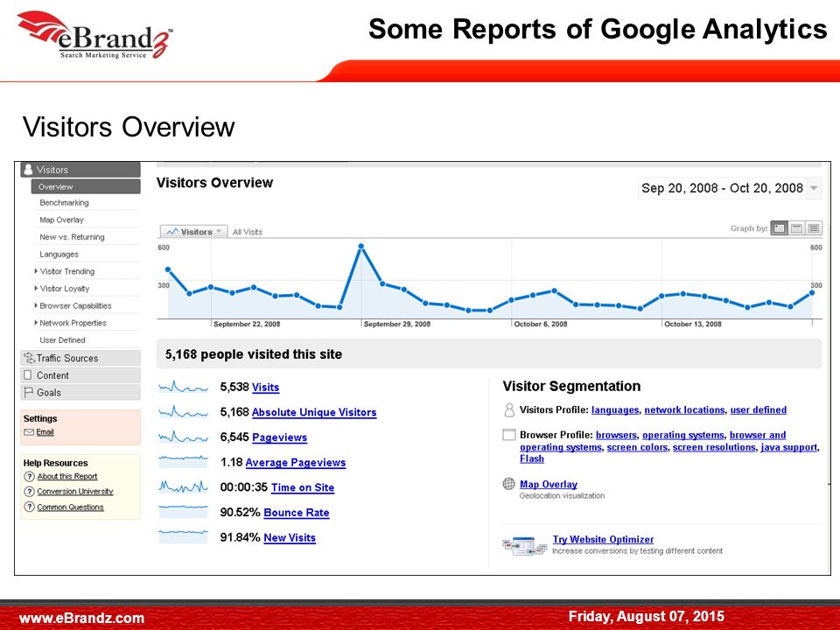Open the Visitors metric dropdown on graph
Screen dimensions: 840x630
[x=194, y=231]
